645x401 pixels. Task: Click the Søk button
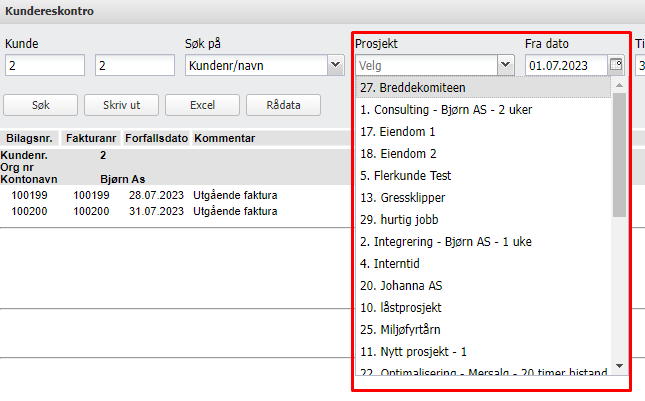[40, 105]
